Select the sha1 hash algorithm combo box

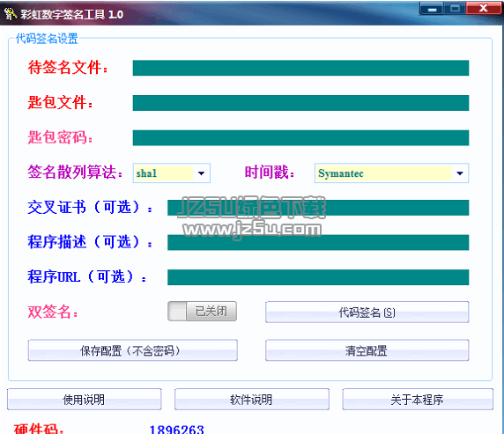(172, 173)
